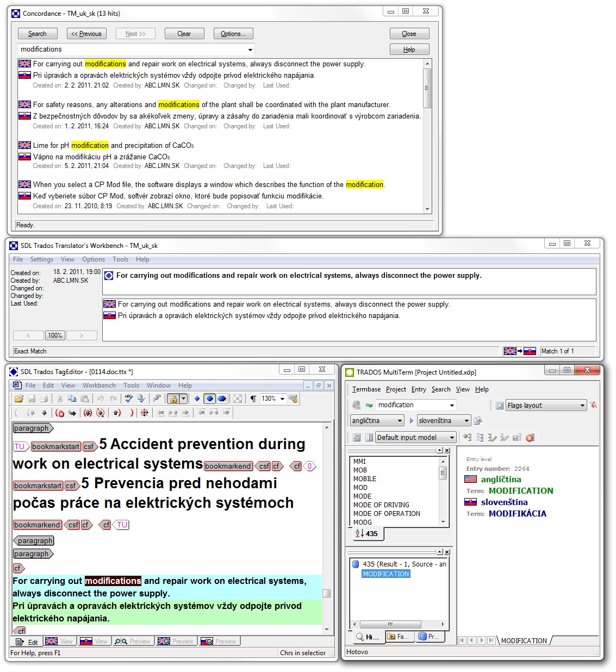Cut selection using the scissors icon
616x672 pixels.
click(60, 399)
